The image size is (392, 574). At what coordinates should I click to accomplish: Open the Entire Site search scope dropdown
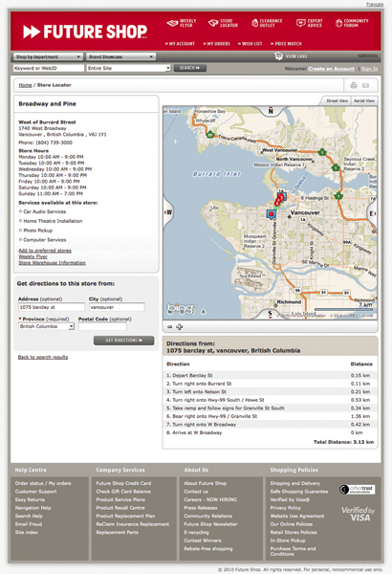tap(128, 68)
